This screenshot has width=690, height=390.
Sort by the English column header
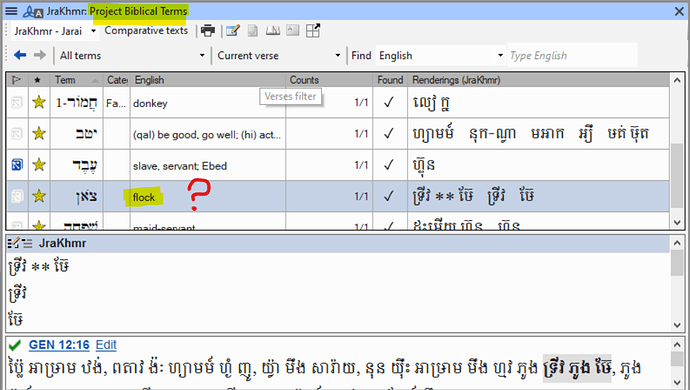click(x=208, y=80)
